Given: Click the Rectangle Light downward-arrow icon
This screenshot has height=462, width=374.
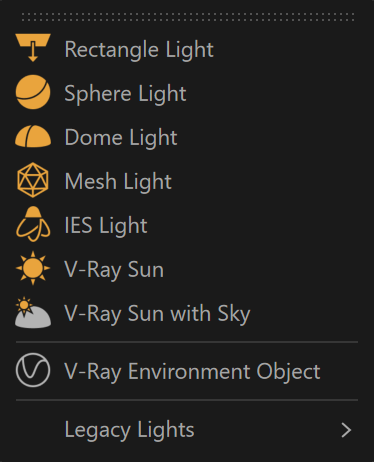Looking at the screenshot, I should click(33, 48).
